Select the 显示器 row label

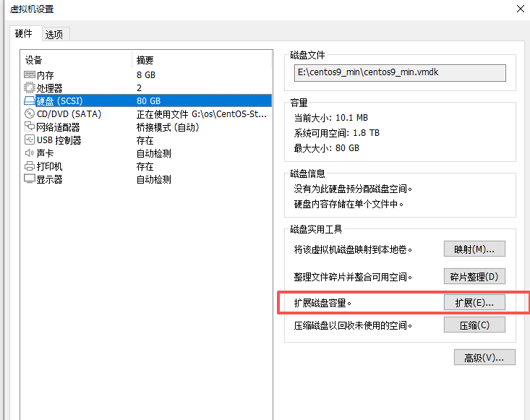(49, 179)
